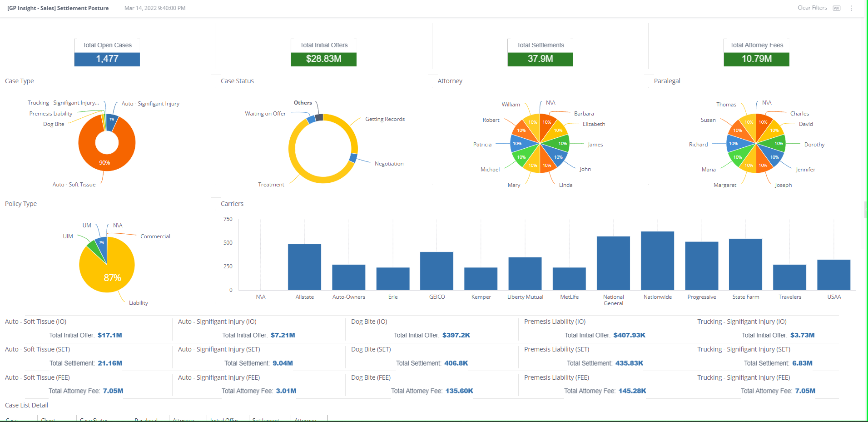This screenshot has height=422, width=868.
Task: Click Dog Bite initial offer $397.2K
Action: click(x=456, y=335)
